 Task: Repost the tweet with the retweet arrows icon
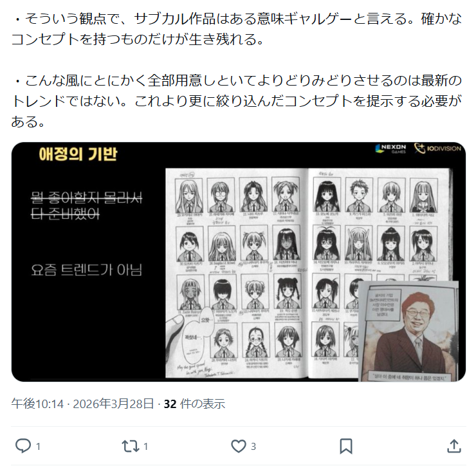pos(130,446)
